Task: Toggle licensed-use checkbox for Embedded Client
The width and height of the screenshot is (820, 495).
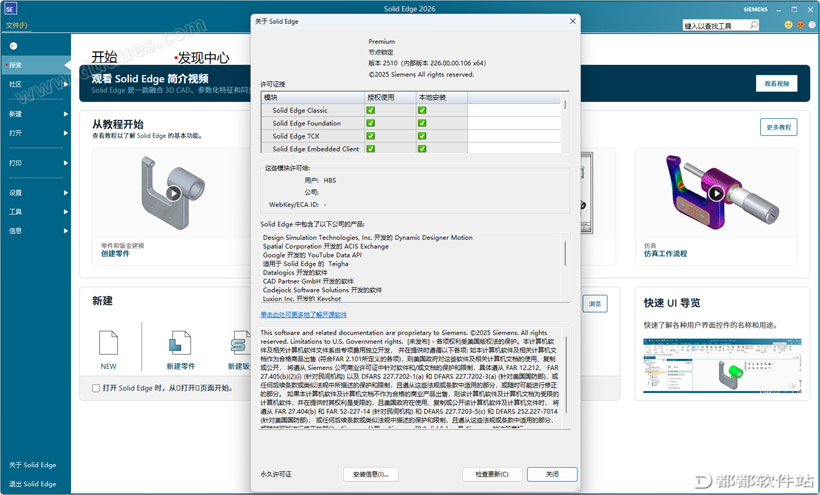Action: 371,148
